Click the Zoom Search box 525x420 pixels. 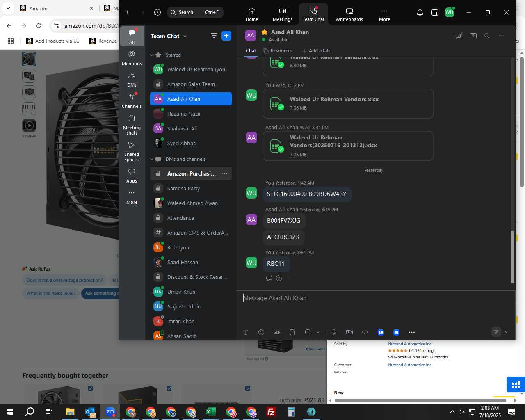tap(195, 12)
